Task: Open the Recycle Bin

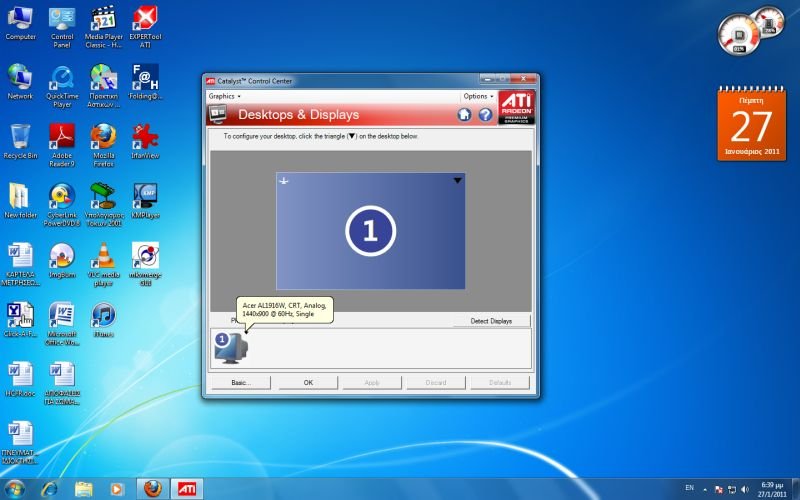Action: 20,142
